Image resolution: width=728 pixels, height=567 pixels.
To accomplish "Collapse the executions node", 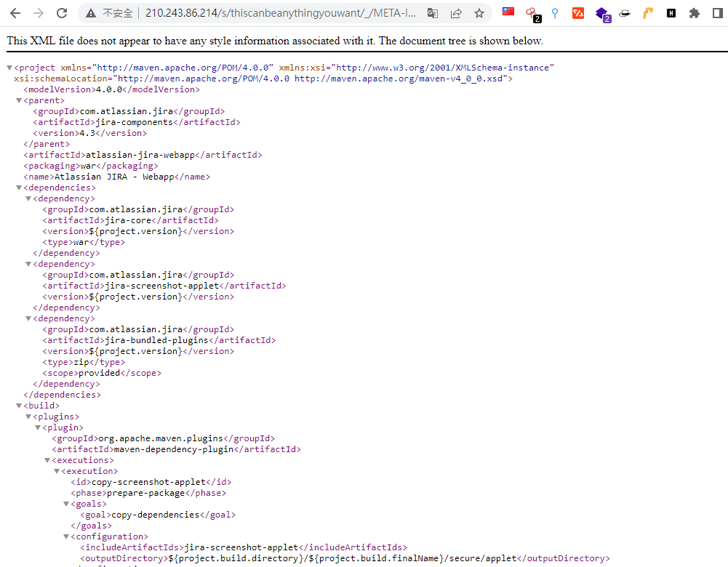I will (47, 460).
